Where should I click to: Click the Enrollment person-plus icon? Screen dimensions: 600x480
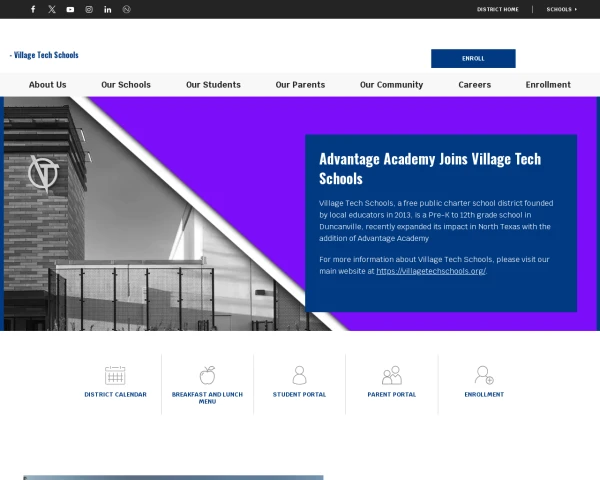click(x=484, y=375)
